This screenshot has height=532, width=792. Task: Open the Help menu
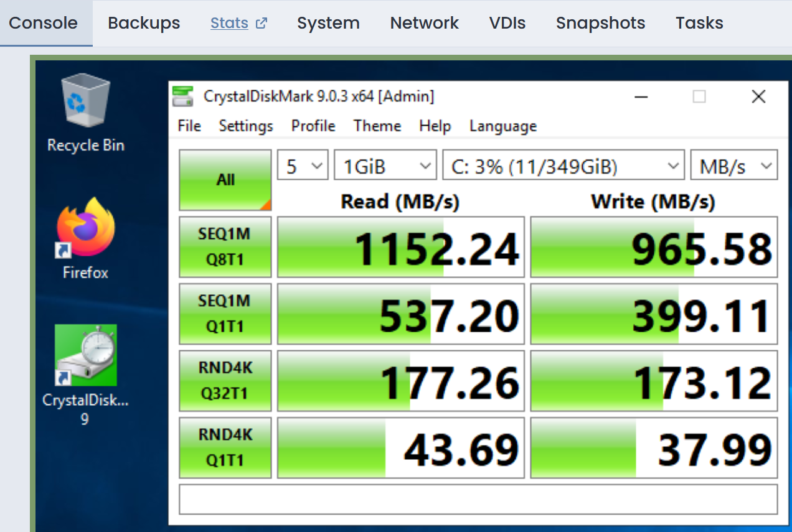coord(435,126)
